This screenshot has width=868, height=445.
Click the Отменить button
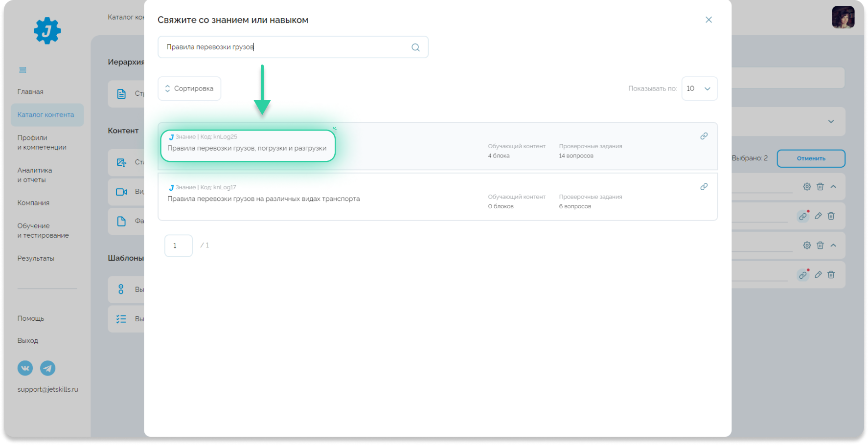(811, 158)
